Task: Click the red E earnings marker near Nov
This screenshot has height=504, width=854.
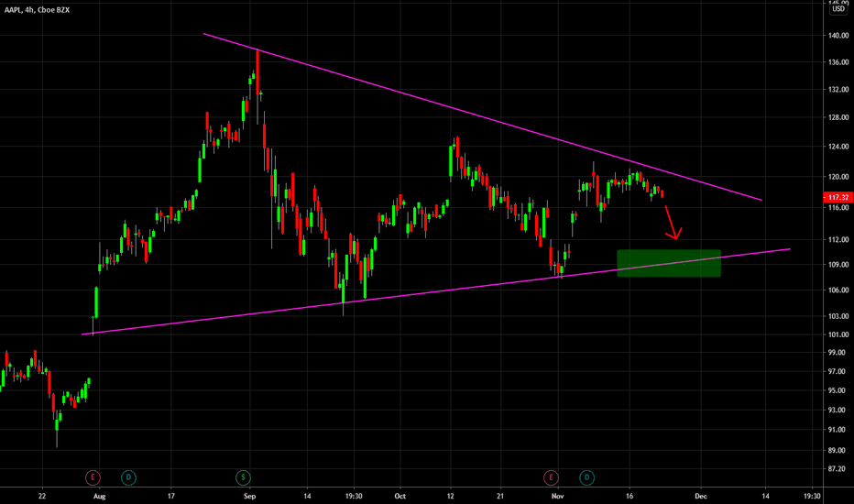Action: pyautogui.click(x=552, y=477)
